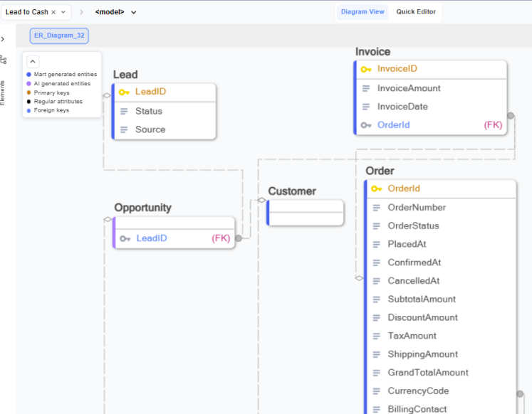Select the Status attribute

pos(149,111)
